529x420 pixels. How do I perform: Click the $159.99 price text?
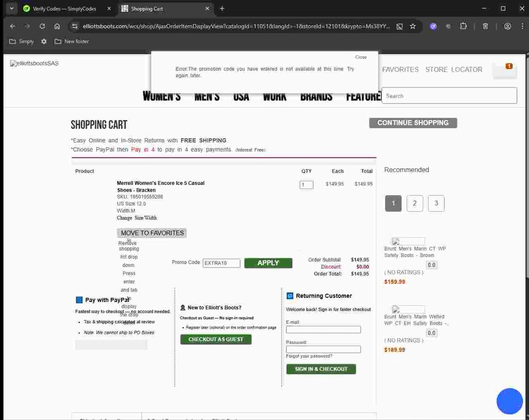(395, 282)
